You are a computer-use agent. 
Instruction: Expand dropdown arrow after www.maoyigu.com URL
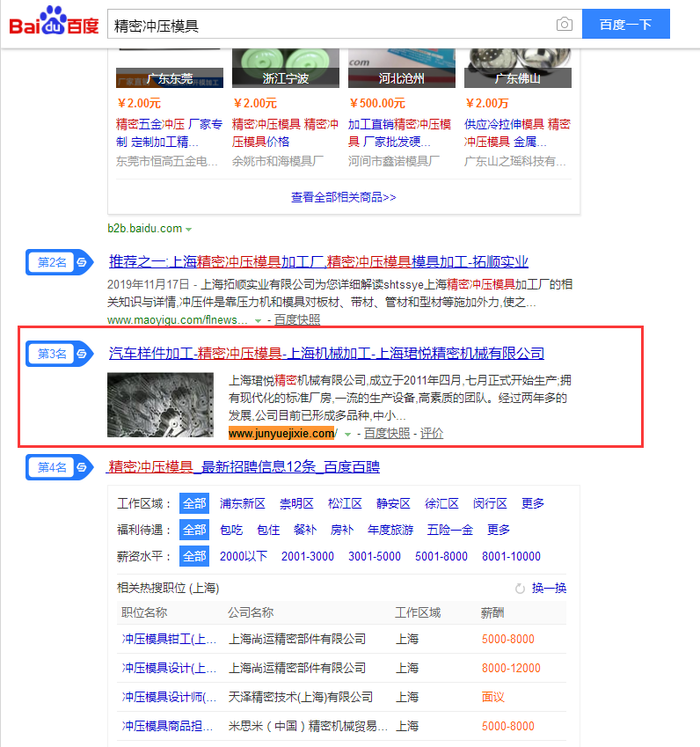pos(258,320)
